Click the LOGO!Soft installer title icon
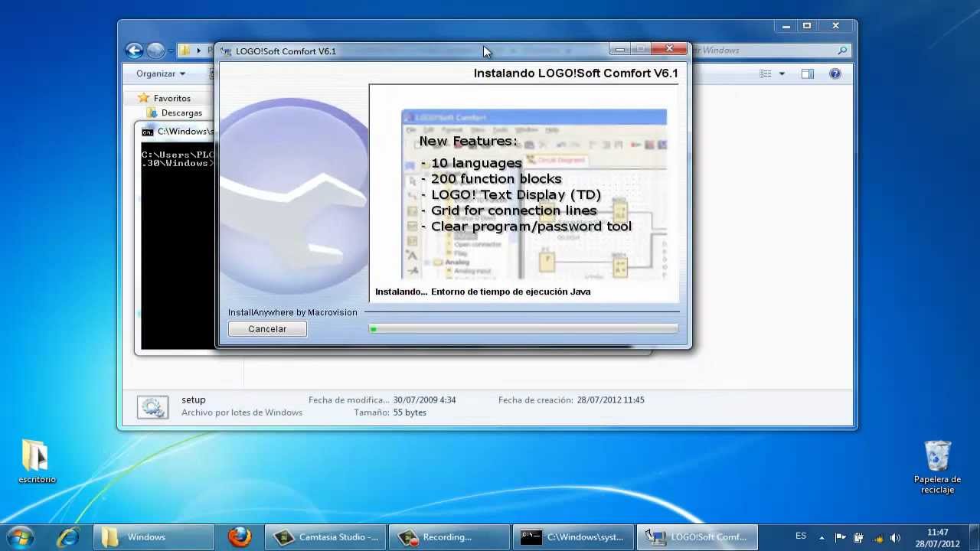 coord(226,51)
